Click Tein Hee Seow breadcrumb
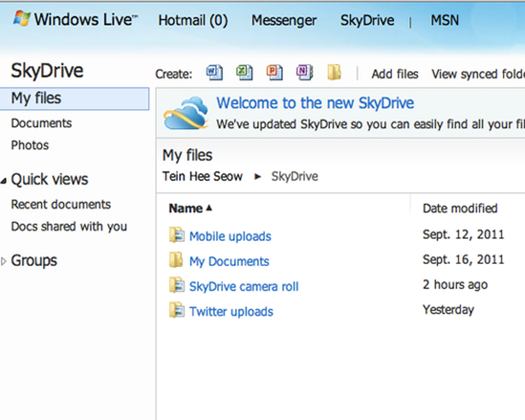 [202, 176]
